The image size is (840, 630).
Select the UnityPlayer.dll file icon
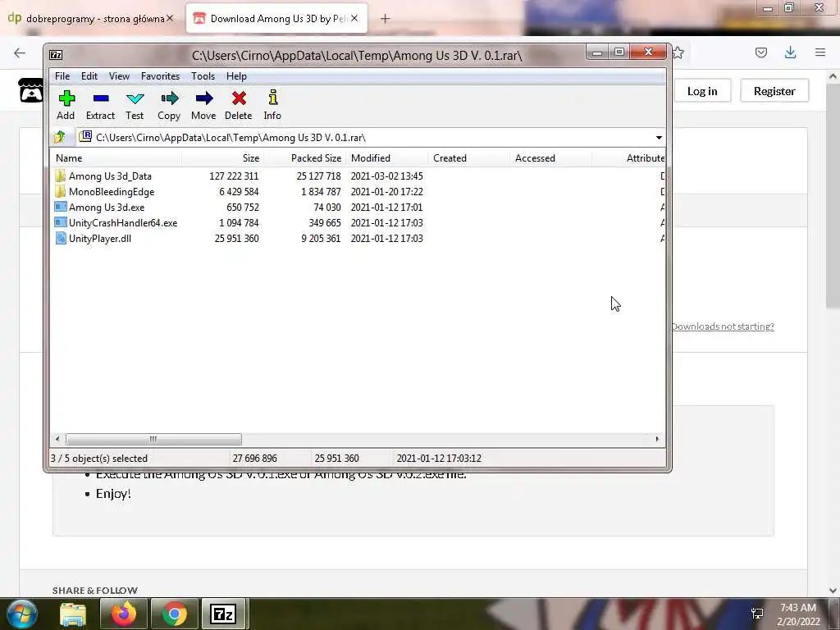pyautogui.click(x=61, y=238)
